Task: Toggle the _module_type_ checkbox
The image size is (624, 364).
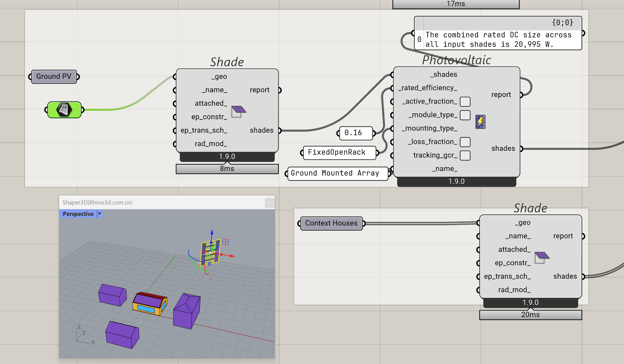Action: pos(465,115)
